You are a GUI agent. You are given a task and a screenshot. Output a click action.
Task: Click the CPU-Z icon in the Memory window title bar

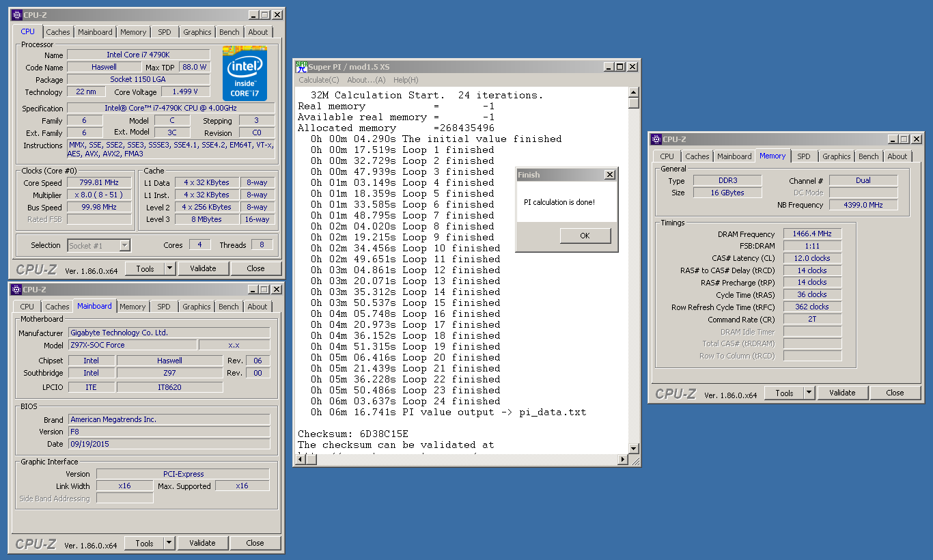click(x=656, y=139)
